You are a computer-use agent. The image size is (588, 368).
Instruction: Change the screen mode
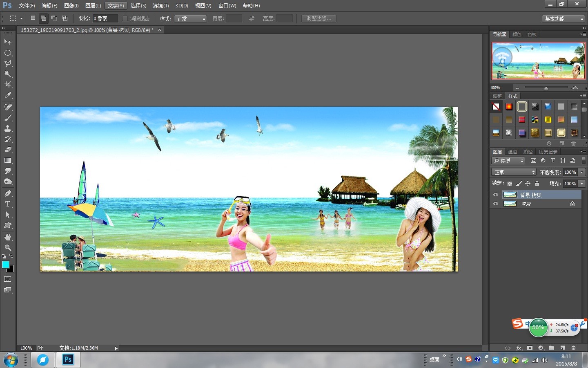coord(8,290)
